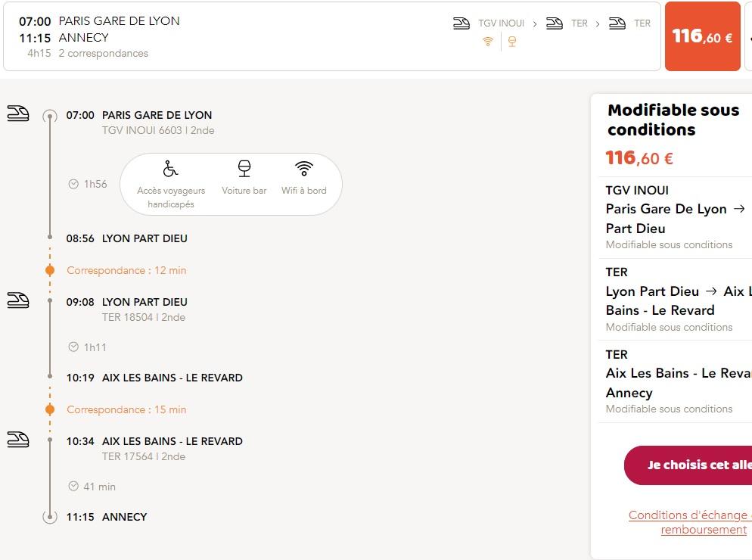Click the clock icon next to 1h56

point(73,184)
